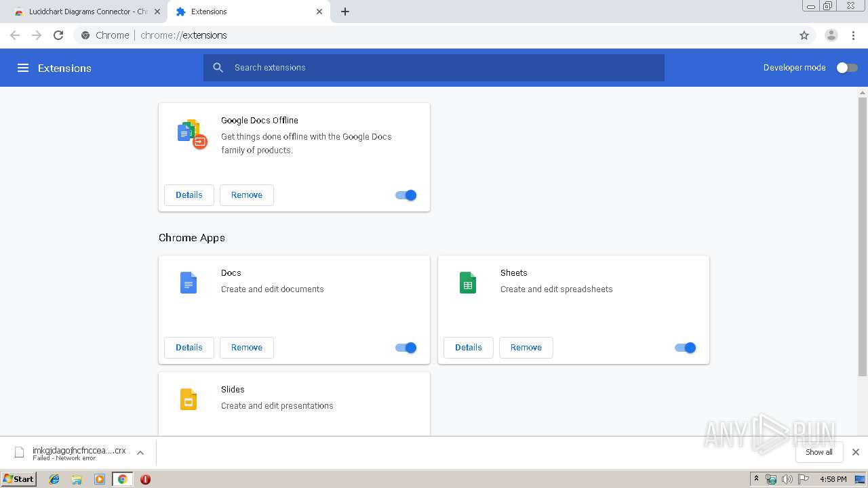The image size is (868, 488).
Task: Close the Extensions tab
Action: (319, 12)
